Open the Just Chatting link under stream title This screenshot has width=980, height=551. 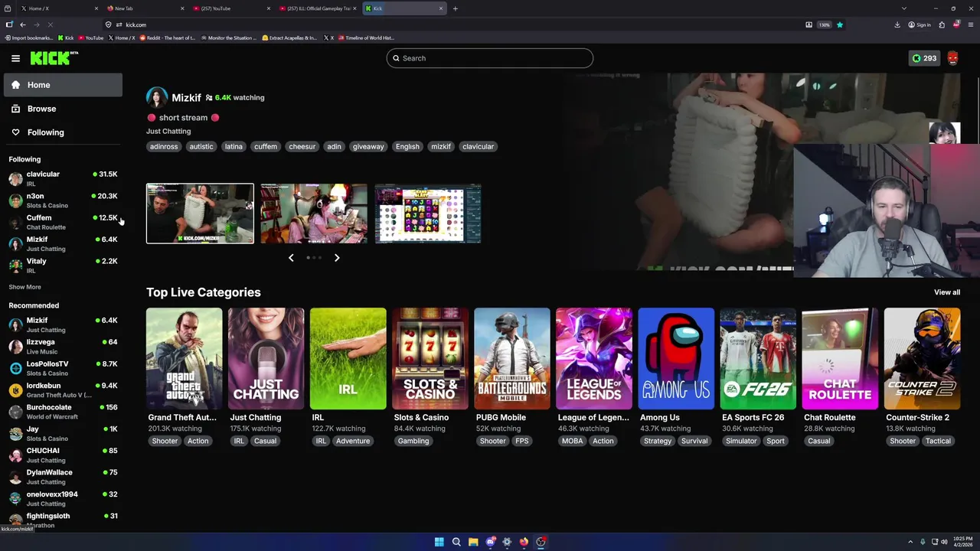[x=168, y=132]
